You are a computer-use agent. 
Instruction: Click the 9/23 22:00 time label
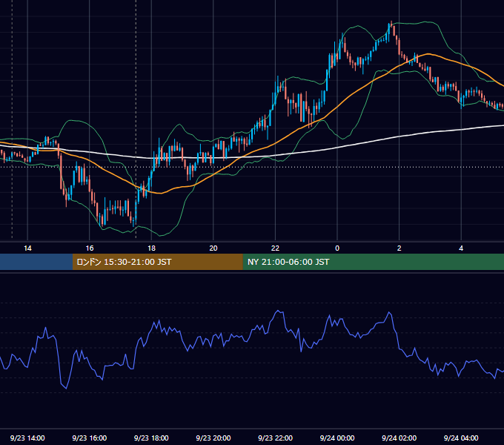tap(275, 438)
